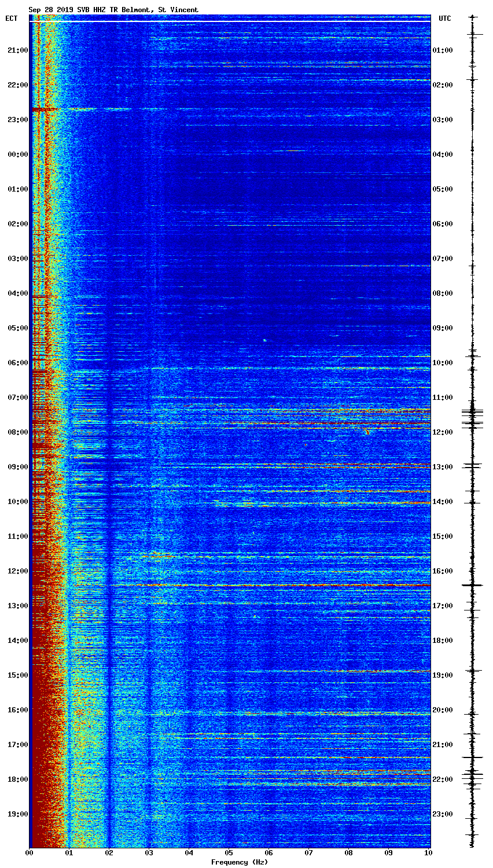Pick the 16:00 label on the UTC axis
493x868 pixels.
point(443,571)
